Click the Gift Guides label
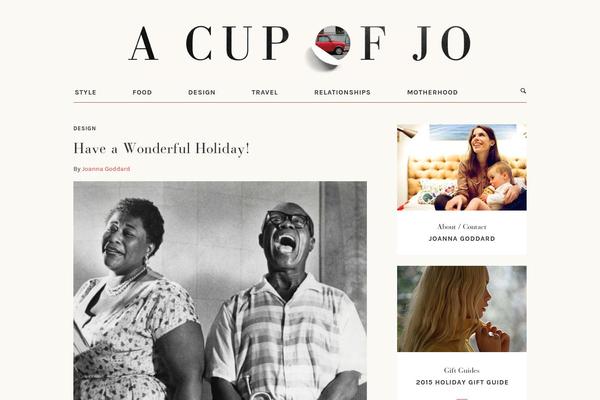The width and height of the screenshot is (600, 400). [x=462, y=370]
